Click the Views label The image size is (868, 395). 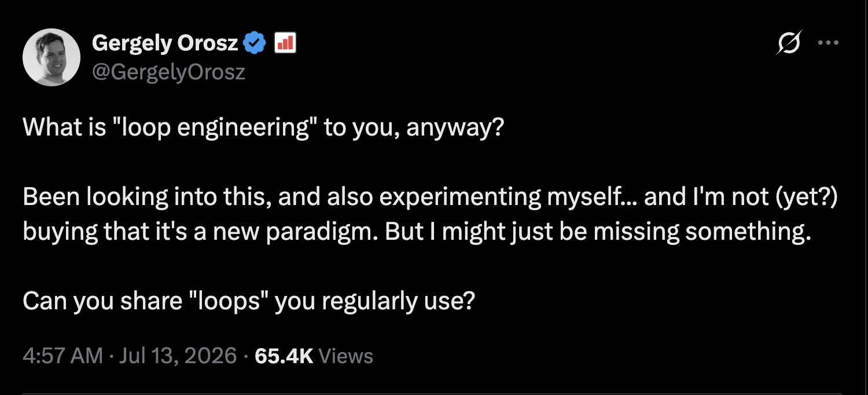point(345,356)
